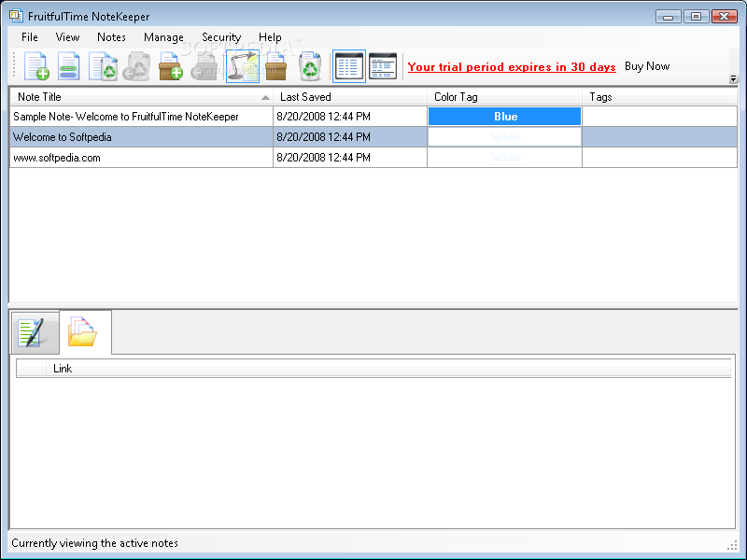The image size is (747, 560).
Task: Minimize the NoteKeeper window
Action: click(x=668, y=17)
